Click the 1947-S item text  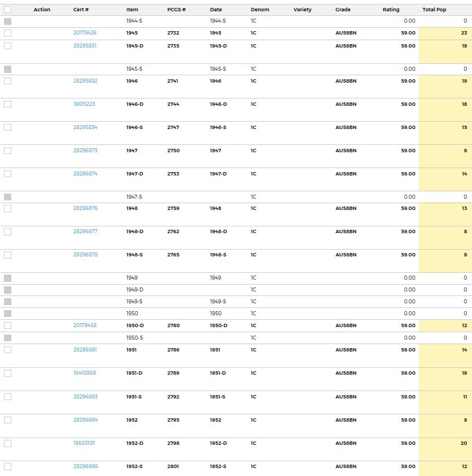134,197
